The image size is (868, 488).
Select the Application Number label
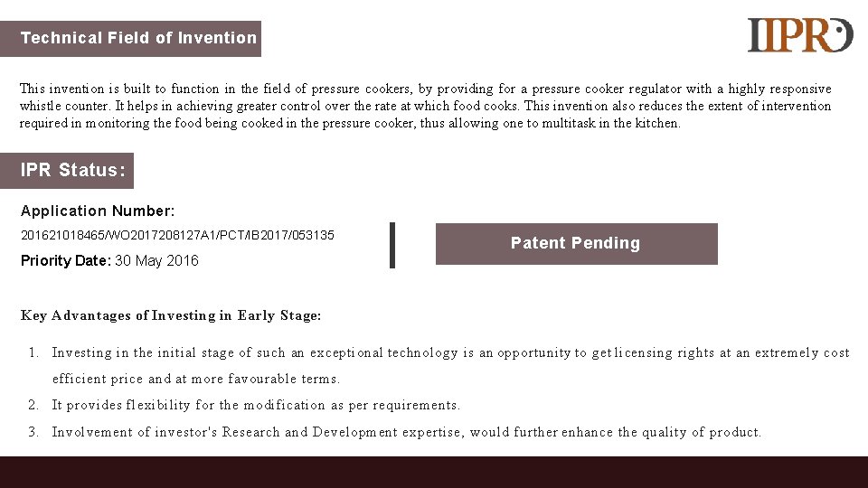click(x=98, y=211)
